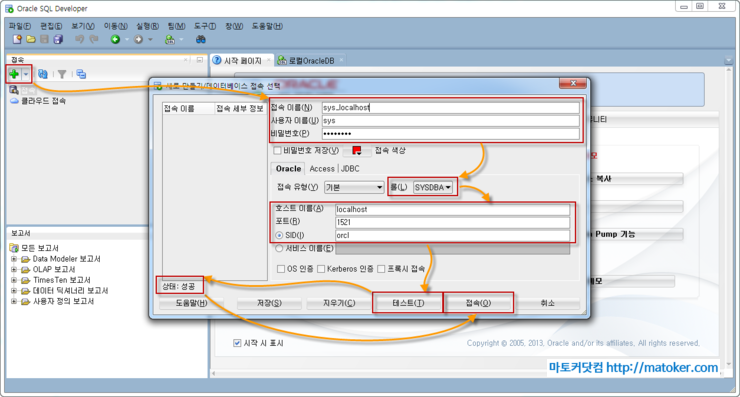Screen dimensions: 740x397
Task: Click the Redo toolbar icon
Action: point(94,40)
